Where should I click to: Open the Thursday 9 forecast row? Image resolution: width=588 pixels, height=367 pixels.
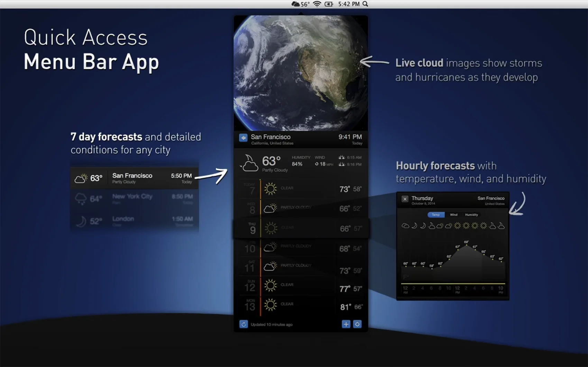point(301,228)
